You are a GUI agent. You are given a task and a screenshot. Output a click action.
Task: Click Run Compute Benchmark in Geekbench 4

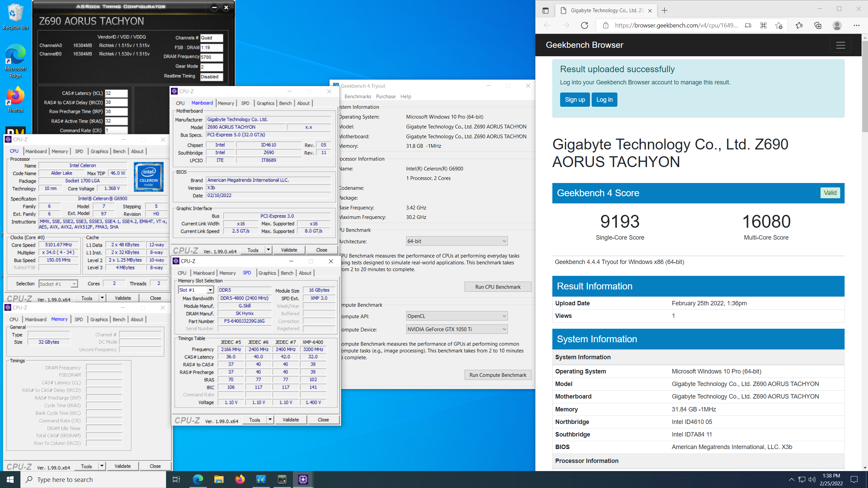pos(498,375)
